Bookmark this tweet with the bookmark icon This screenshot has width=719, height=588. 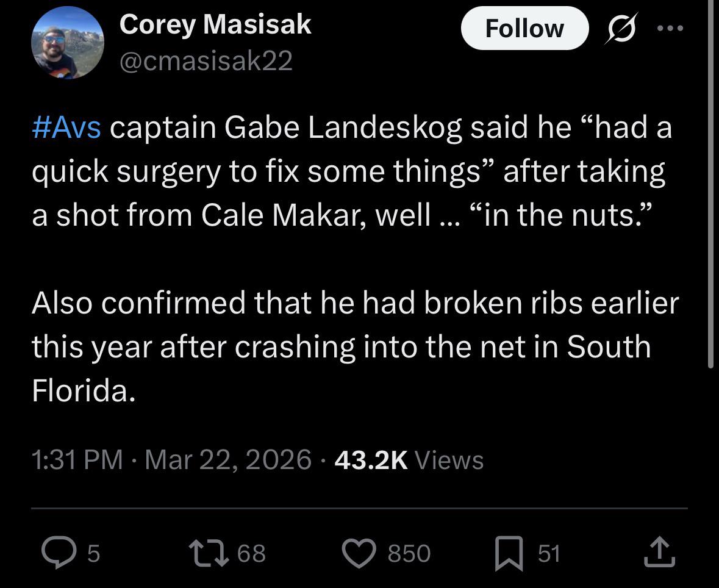[x=509, y=553]
